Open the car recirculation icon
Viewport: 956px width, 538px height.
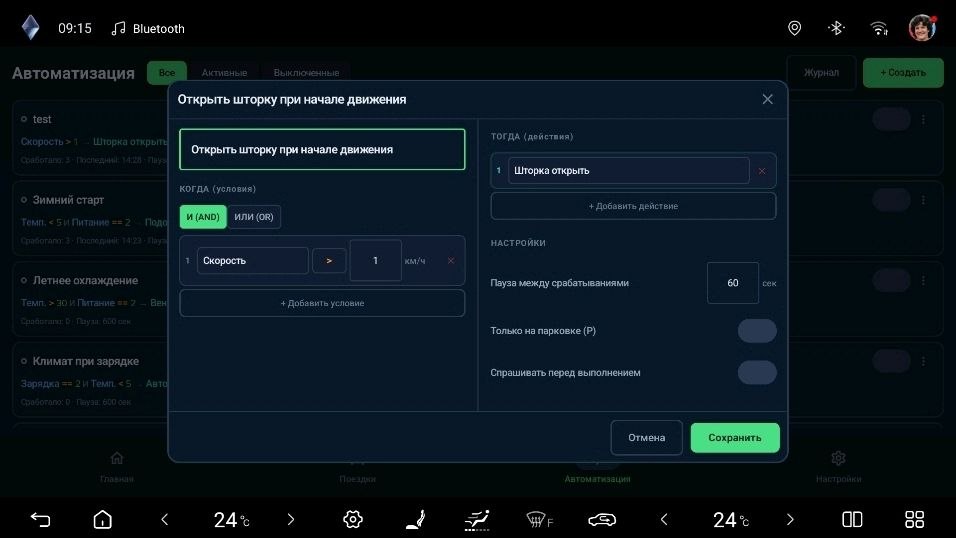pyautogui.click(x=602, y=519)
